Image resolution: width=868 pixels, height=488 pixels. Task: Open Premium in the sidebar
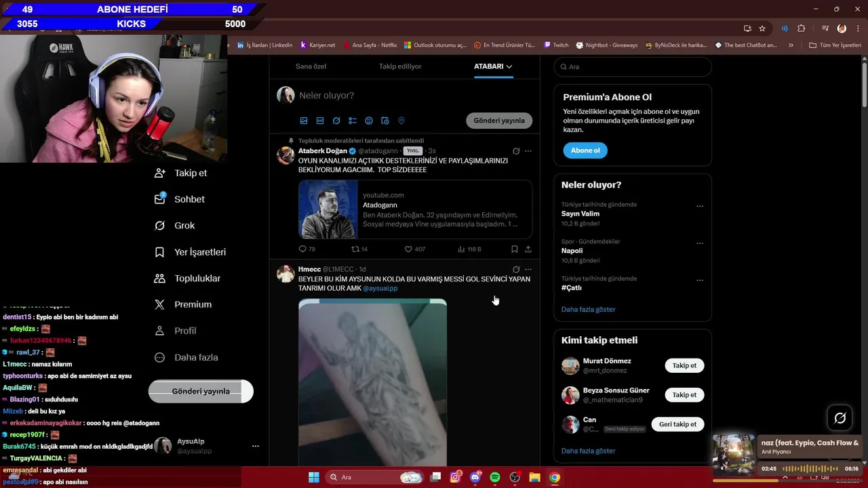(183, 304)
